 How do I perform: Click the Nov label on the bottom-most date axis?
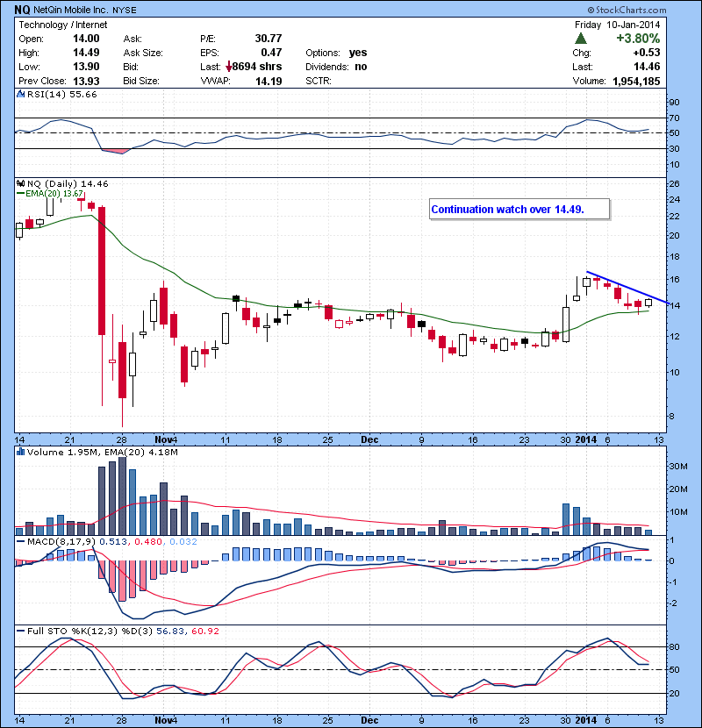coord(163,721)
